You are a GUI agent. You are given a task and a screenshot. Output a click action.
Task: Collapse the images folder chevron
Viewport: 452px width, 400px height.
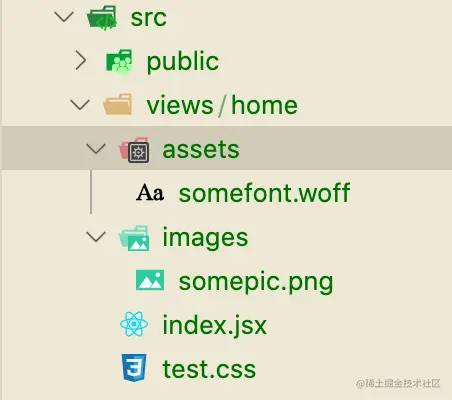coord(96,237)
